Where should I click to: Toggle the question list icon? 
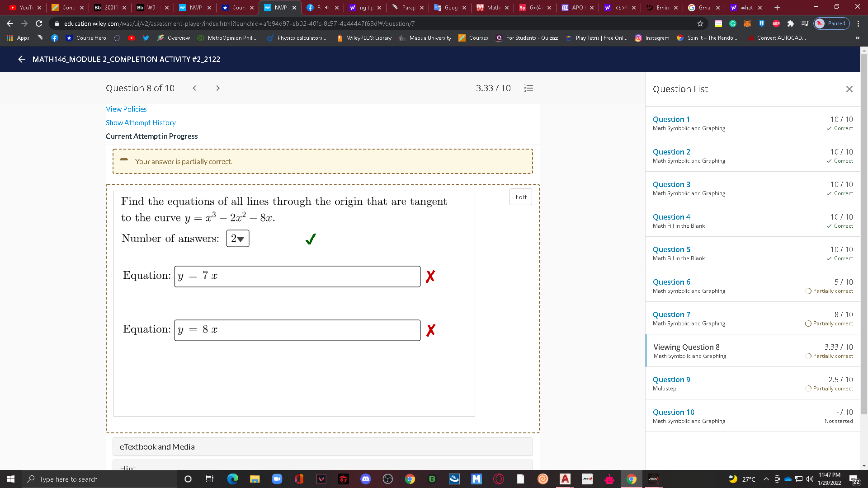528,88
